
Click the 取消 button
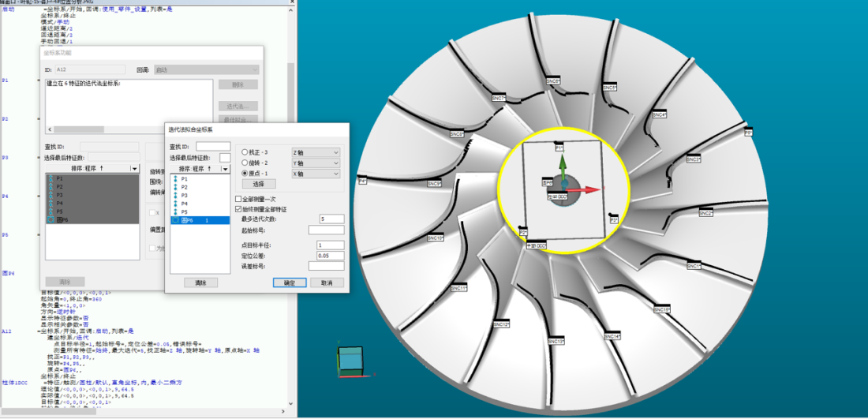327,282
